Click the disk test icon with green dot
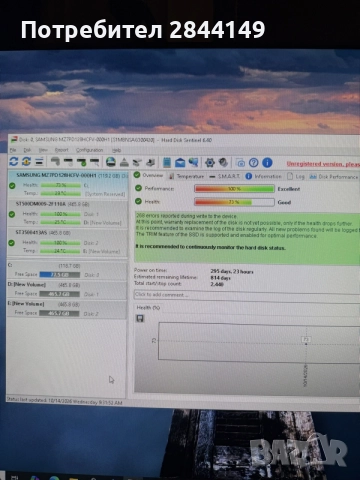 tap(81, 162)
